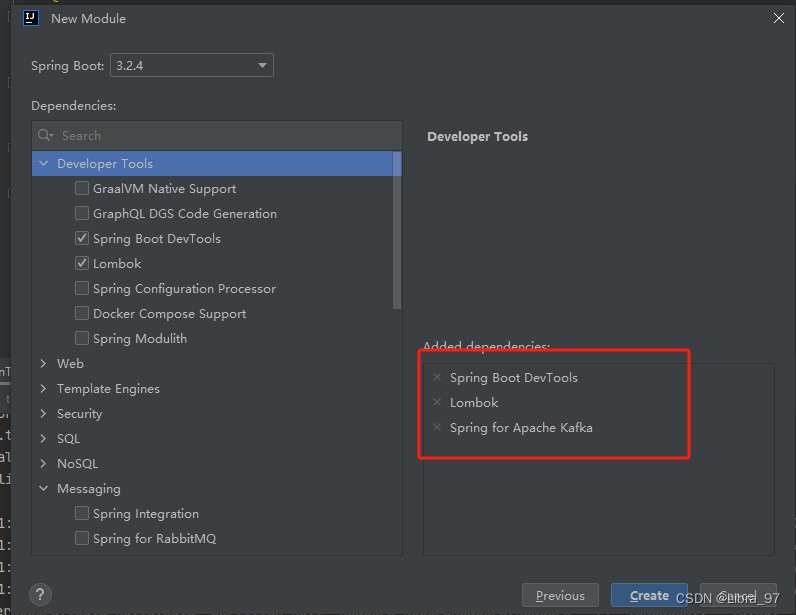The height and width of the screenshot is (615, 796).
Task: Uncheck Spring Boot DevTools checkbox
Action: click(82, 238)
